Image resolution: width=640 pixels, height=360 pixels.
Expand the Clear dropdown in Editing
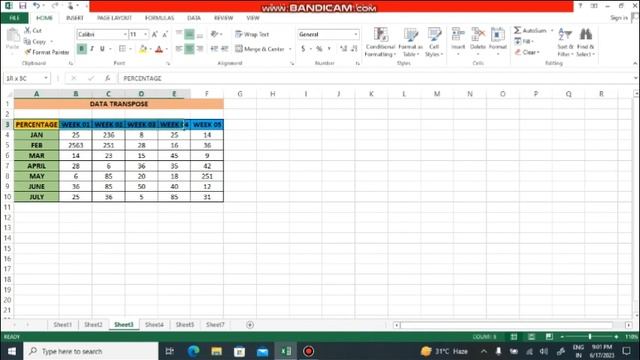(x=538, y=52)
